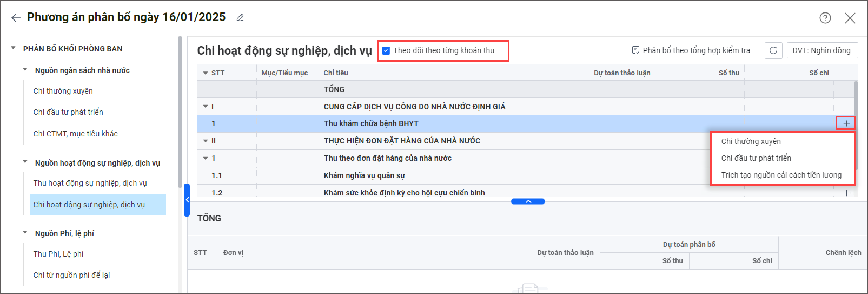Click Phân bổ theo tổng hợp kiểm tra
This screenshot has height=294, width=868.
point(691,50)
